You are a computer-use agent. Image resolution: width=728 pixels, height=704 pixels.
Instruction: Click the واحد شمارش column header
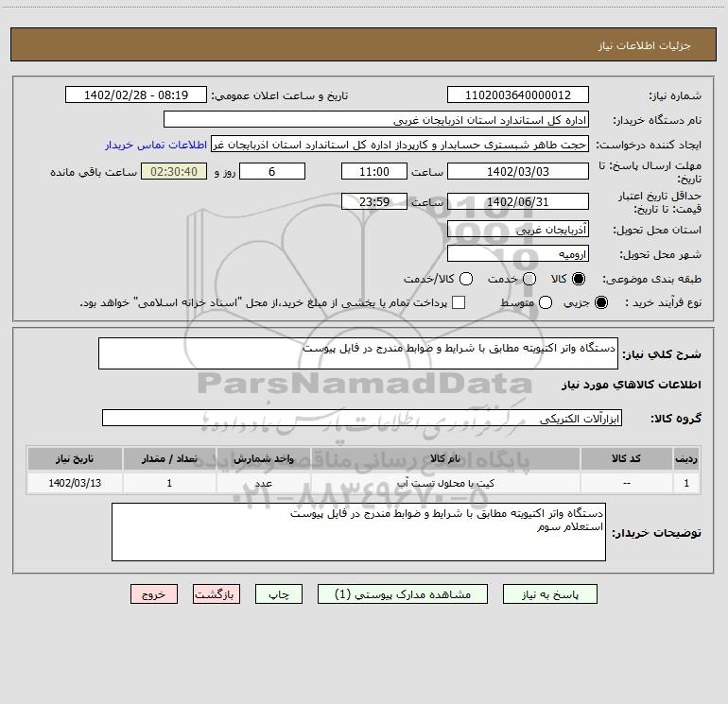(263, 458)
